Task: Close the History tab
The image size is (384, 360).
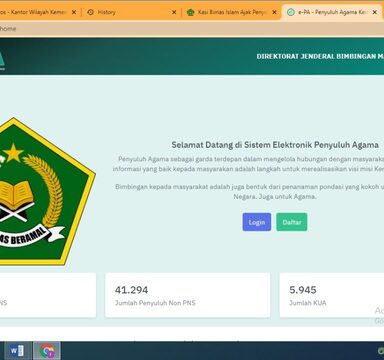Action: click(174, 12)
